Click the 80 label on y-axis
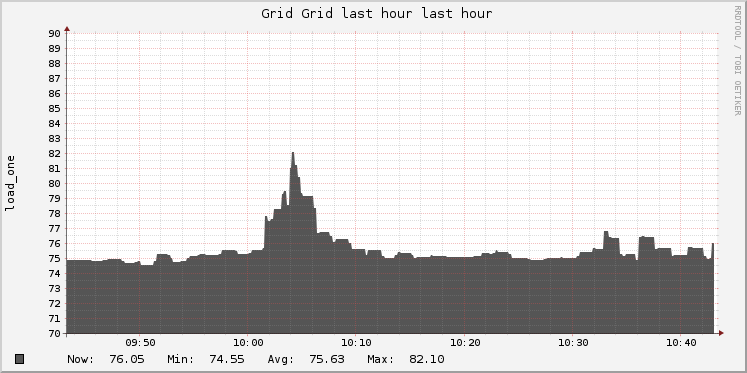This screenshot has width=747, height=373. click(x=54, y=183)
